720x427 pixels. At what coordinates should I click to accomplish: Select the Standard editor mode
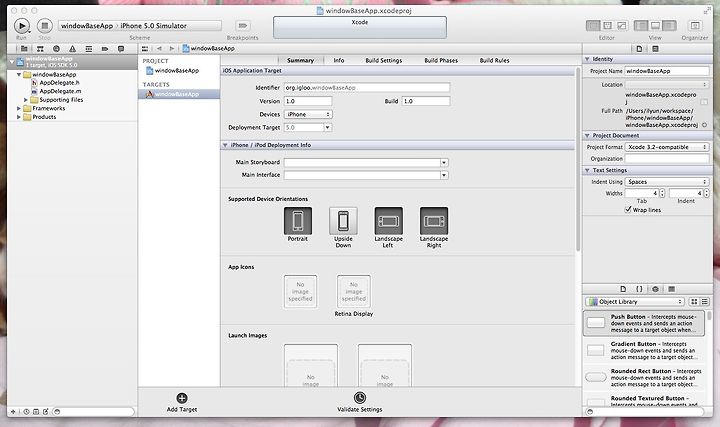pyautogui.click(x=593, y=26)
